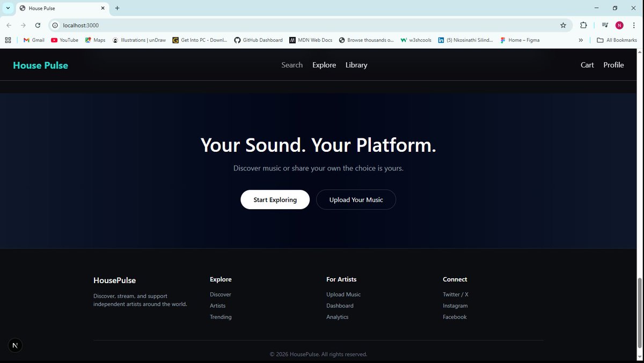Close the House Pulse tab
644x363 pixels.
pyautogui.click(x=103, y=8)
